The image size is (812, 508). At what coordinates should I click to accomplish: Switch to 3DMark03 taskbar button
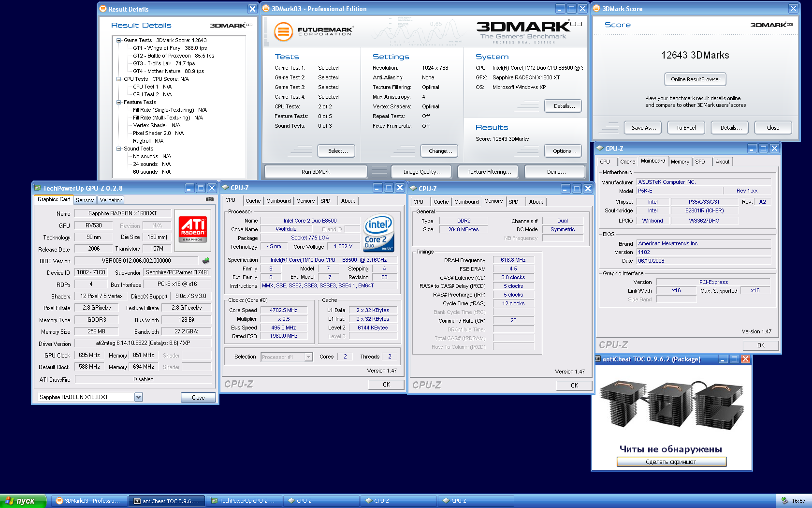pyautogui.click(x=89, y=501)
